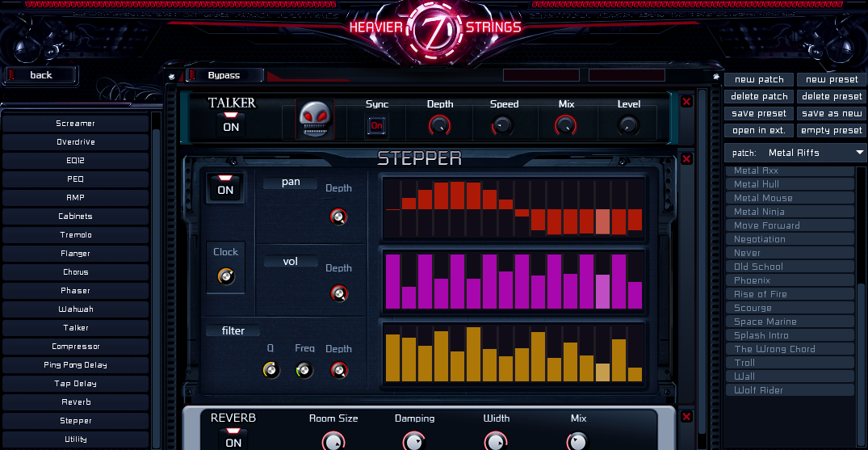
Task: Toggle the Bypass button
Action: click(x=224, y=75)
